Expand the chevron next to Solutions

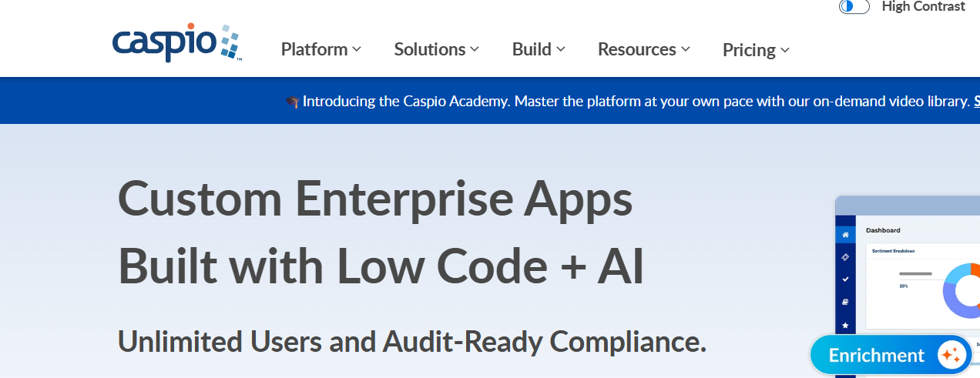[475, 49]
